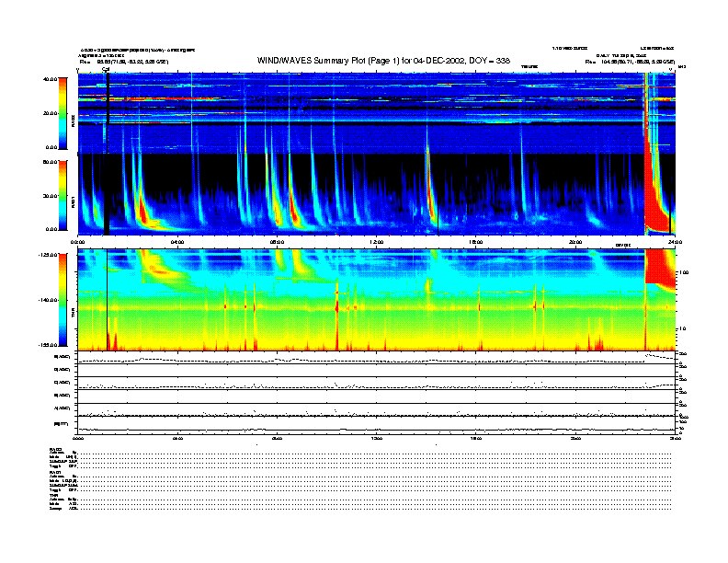Click the 04:00 tick label beneath RAD1 spectrogram

177,242
